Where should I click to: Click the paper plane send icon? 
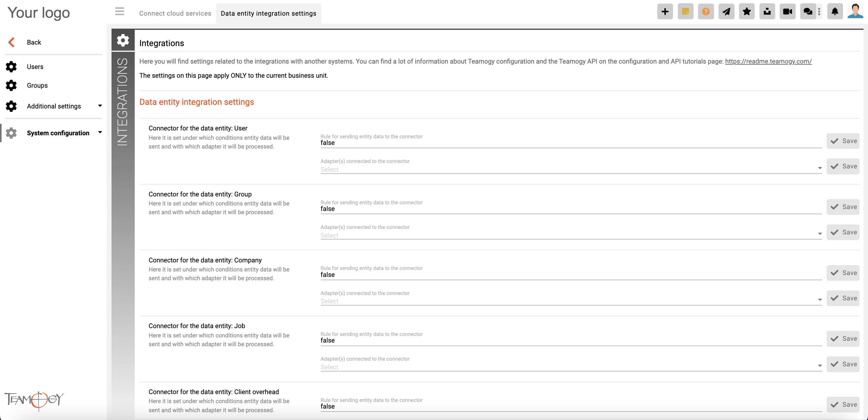click(x=726, y=12)
